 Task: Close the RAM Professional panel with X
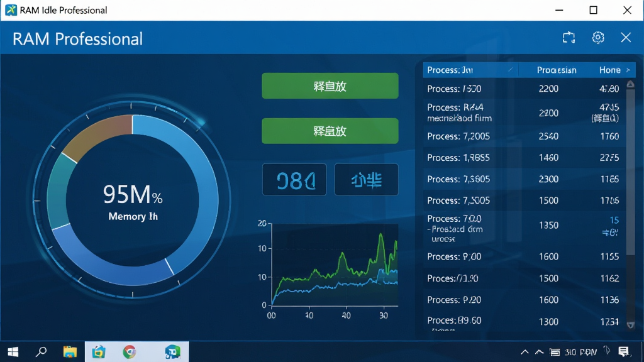(x=626, y=38)
